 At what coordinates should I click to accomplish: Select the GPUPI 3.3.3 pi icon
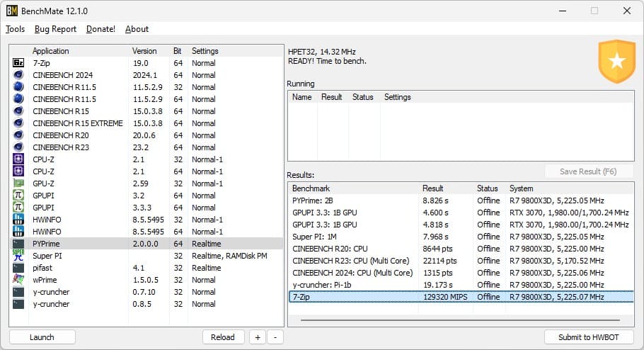point(18,208)
